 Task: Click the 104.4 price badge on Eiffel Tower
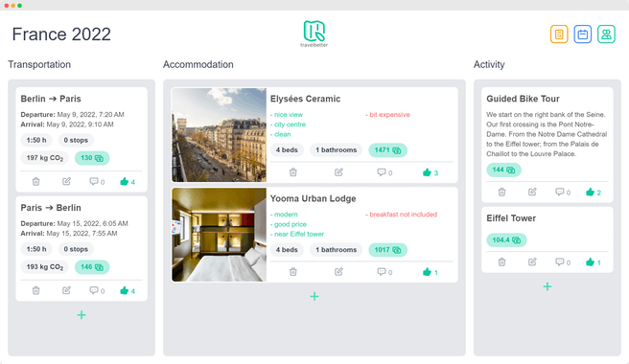[x=506, y=240]
